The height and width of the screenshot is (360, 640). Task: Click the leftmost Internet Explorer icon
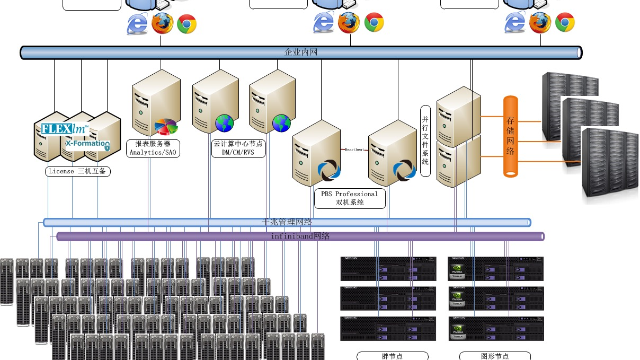point(137,24)
